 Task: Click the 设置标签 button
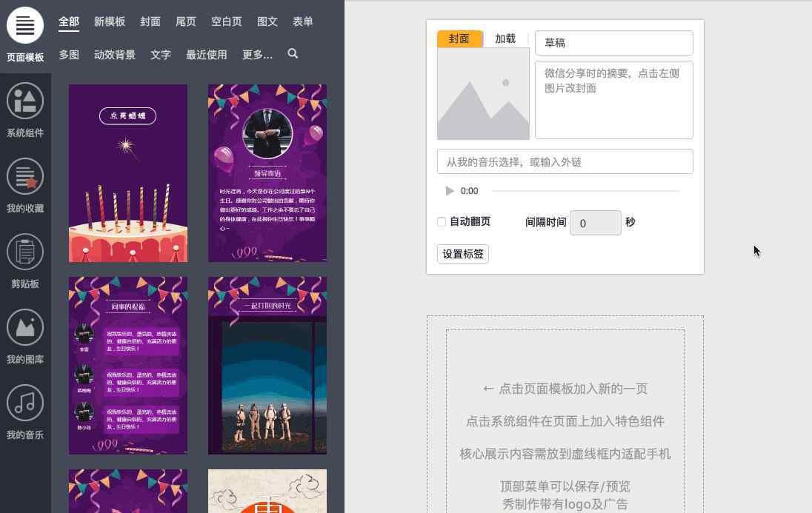[x=463, y=254]
